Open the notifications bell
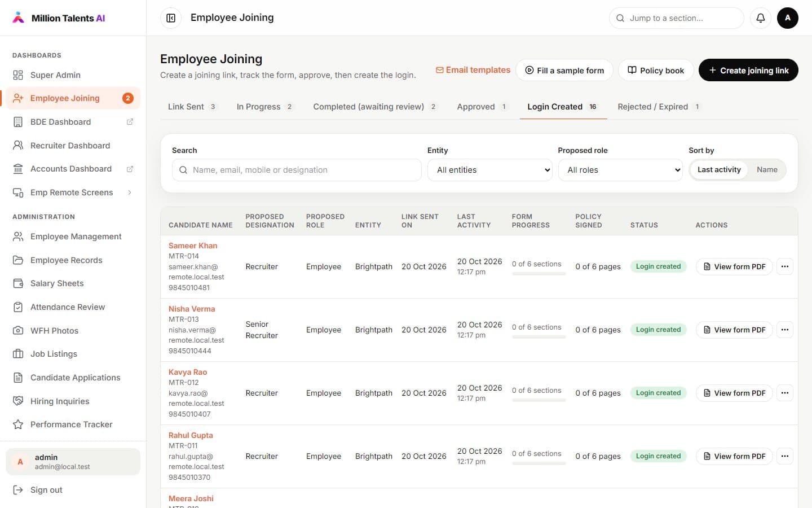Screen dimensions: 812x508 click(761, 18)
